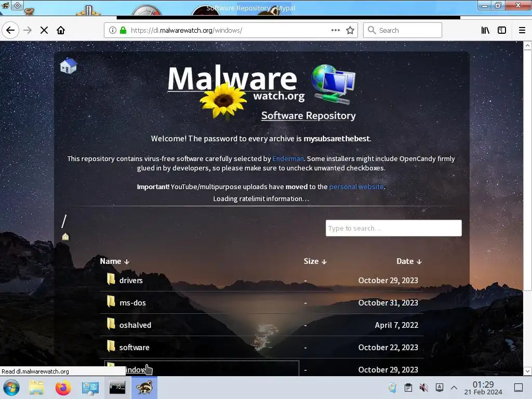
Task: Click the browser Search box
Action: [x=403, y=30]
